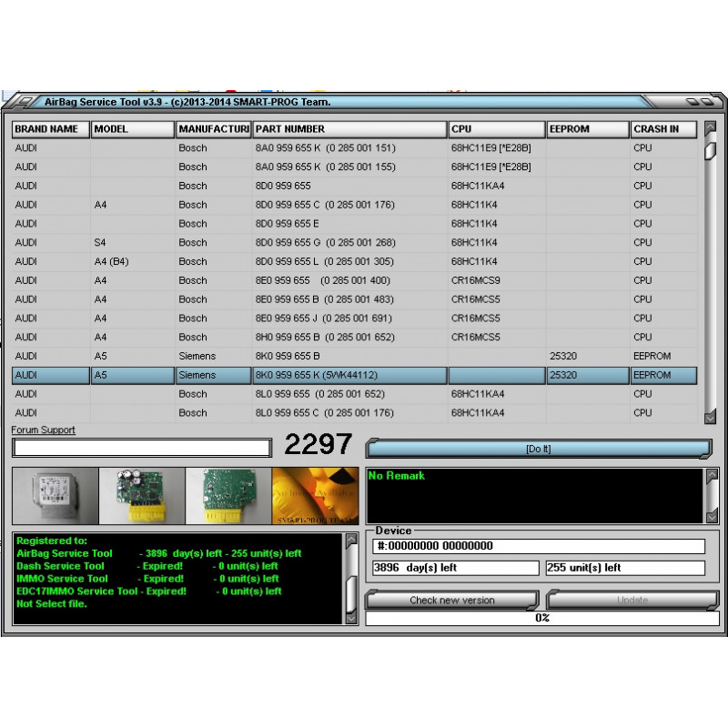Click the Device ID field showing zeros
The image size is (728, 728).
click(541, 545)
